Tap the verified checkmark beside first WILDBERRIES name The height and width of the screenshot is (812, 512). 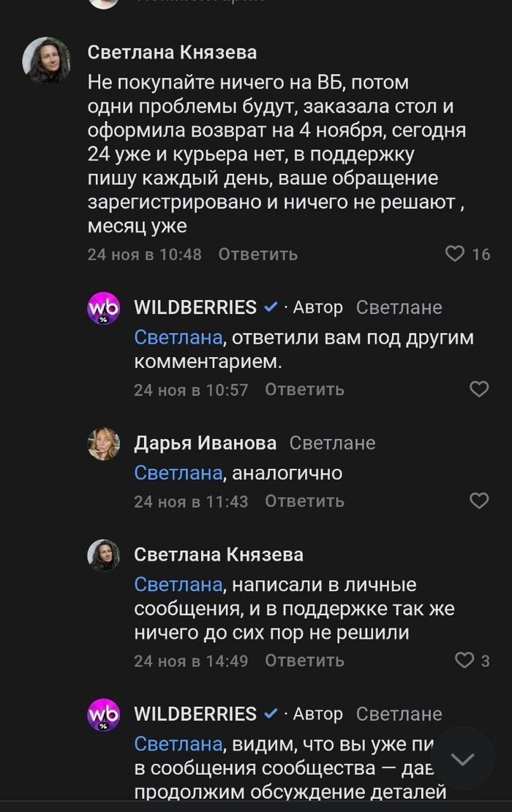coord(271,307)
